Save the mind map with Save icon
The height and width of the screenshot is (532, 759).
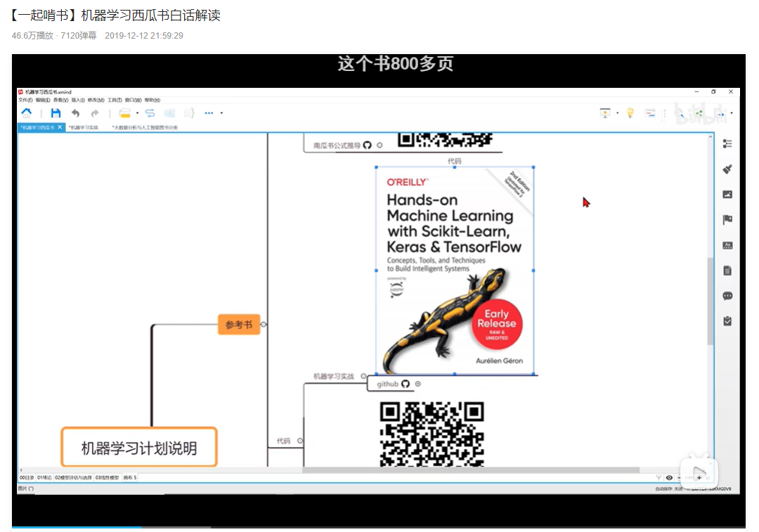[x=56, y=113]
